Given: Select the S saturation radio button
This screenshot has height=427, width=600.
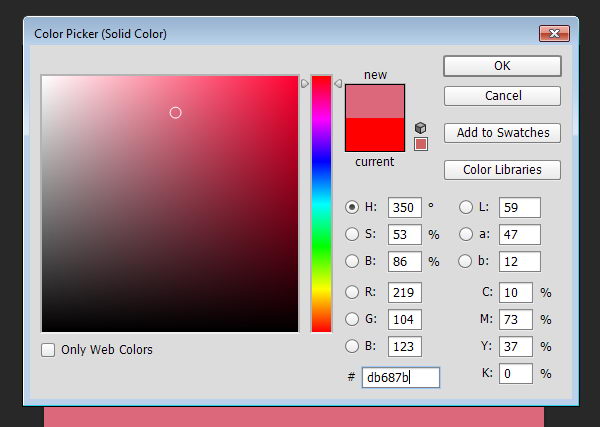Looking at the screenshot, I should [x=352, y=235].
